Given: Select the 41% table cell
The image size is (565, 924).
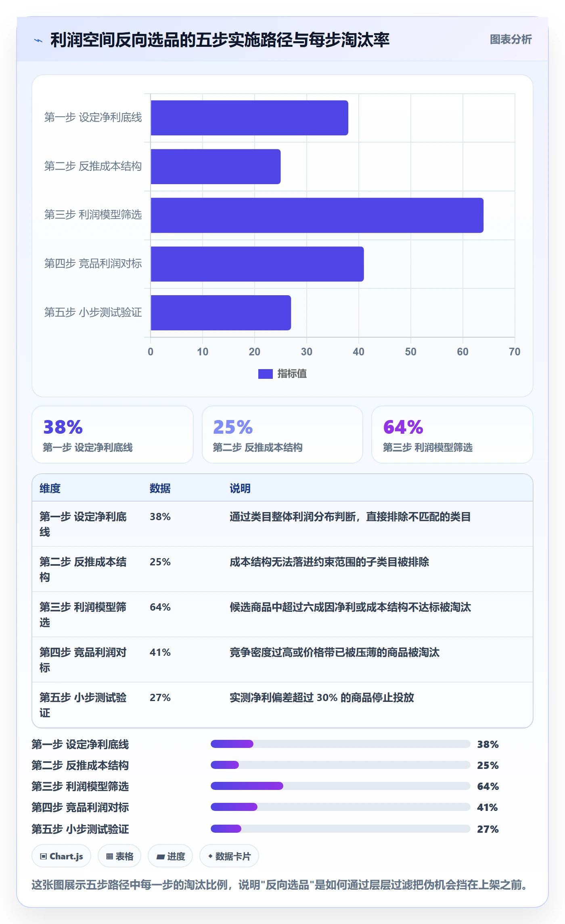Looking at the screenshot, I should tap(160, 652).
